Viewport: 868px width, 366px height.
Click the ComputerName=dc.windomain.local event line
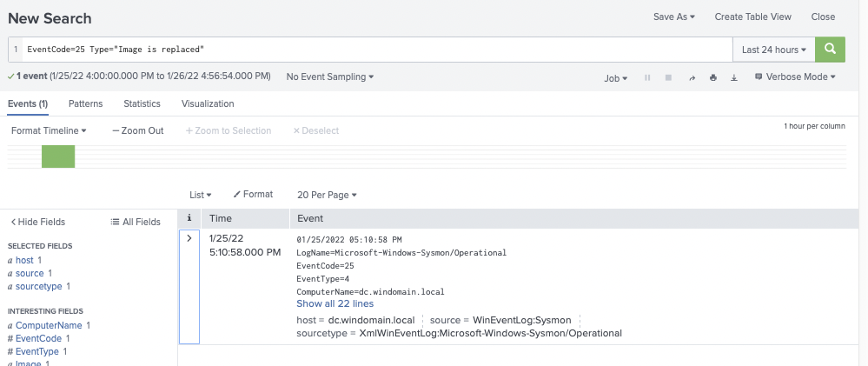click(370, 291)
